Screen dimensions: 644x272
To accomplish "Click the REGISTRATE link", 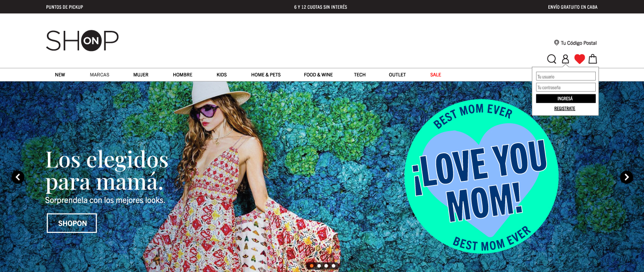I will (564, 109).
